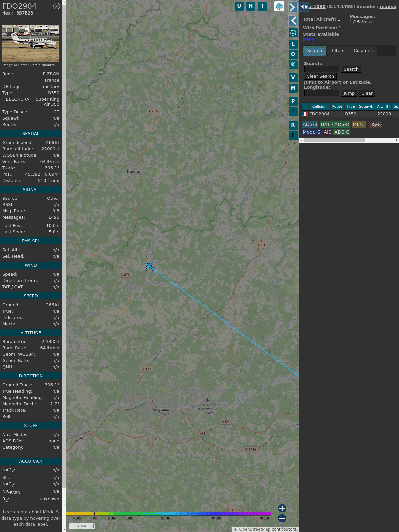Click the Jump button
This screenshot has width=399, height=532.
pyautogui.click(x=349, y=93)
